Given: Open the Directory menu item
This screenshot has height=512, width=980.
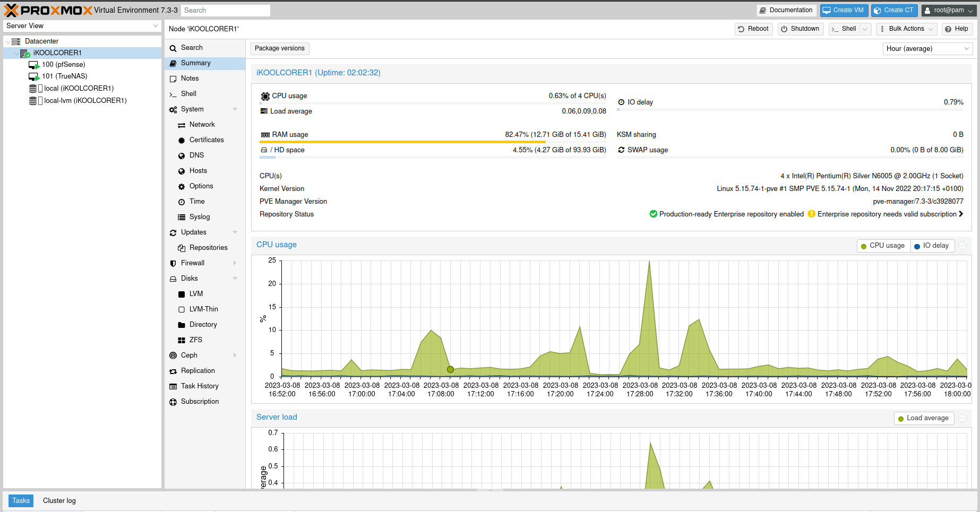Looking at the screenshot, I should click(205, 325).
